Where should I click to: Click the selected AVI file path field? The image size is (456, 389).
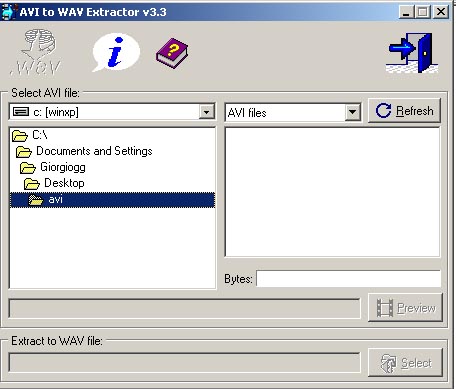[x=184, y=309]
